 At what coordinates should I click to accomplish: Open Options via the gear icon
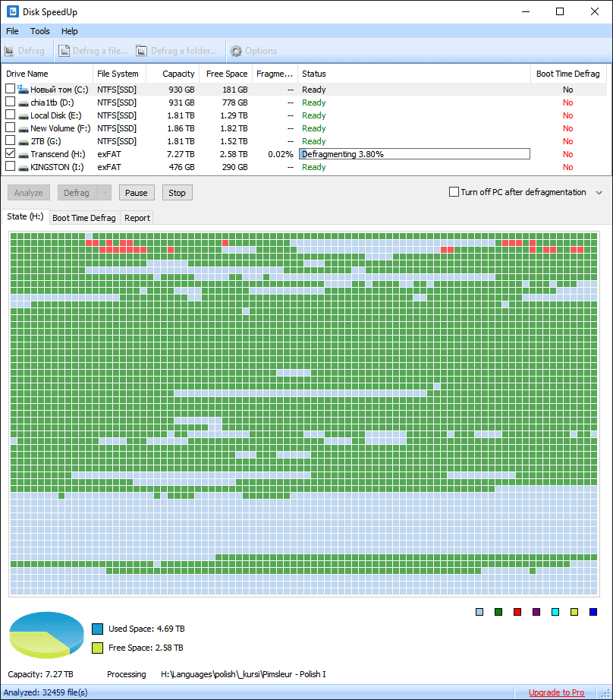pos(236,51)
